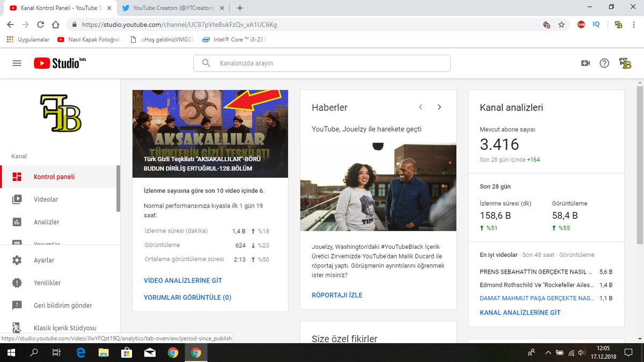This screenshot has height=362, width=644.
Task: Click the YouTube Studio beta logo
Action: click(x=60, y=63)
